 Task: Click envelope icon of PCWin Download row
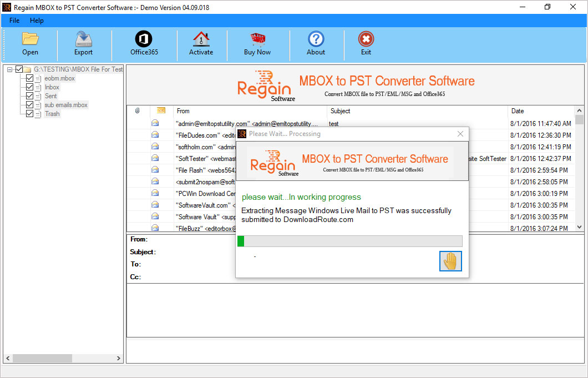click(x=155, y=193)
